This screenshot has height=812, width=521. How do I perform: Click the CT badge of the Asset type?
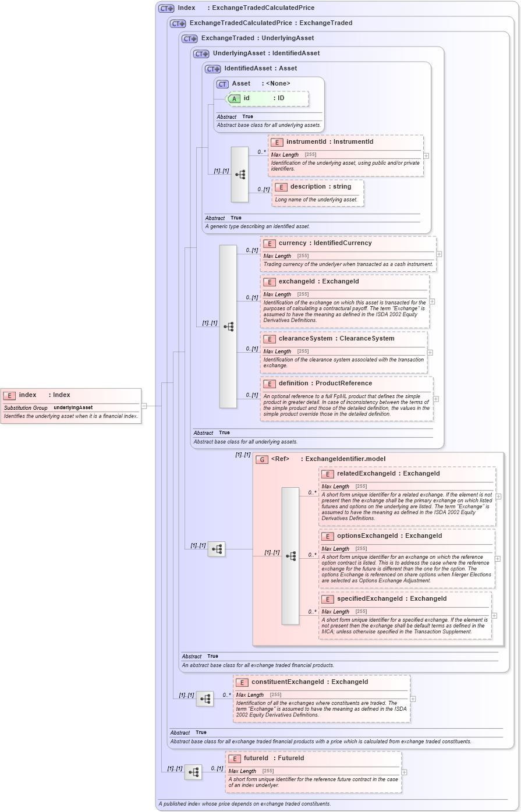[222, 84]
